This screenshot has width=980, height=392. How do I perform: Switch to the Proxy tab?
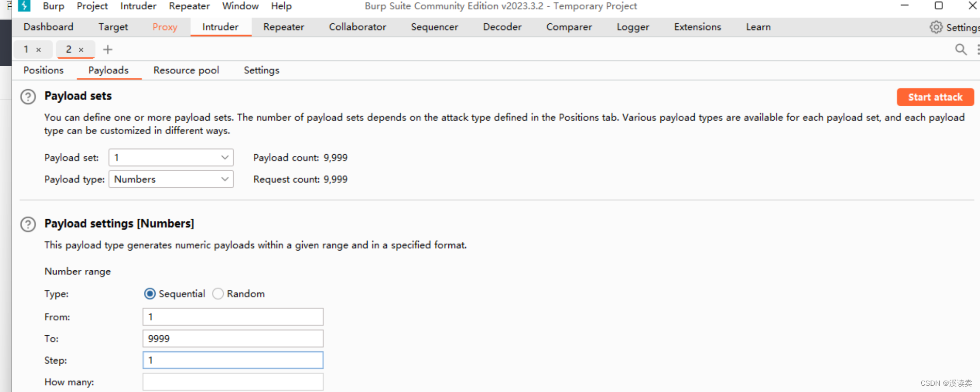[x=165, y=27]
